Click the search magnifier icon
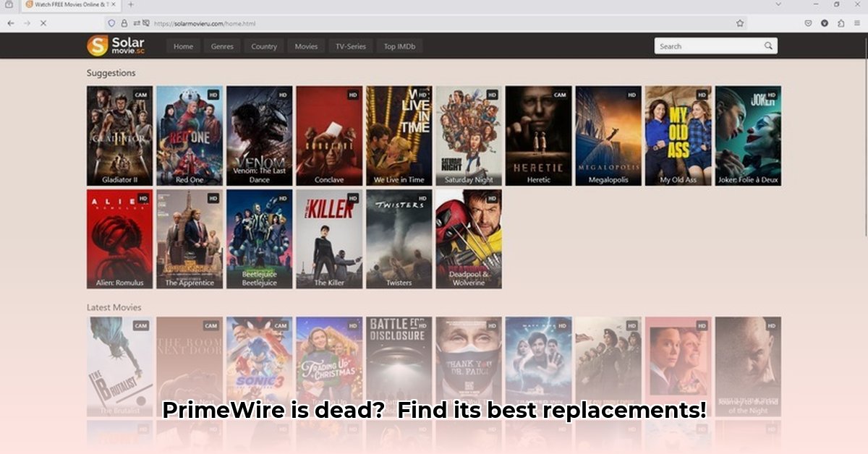868x454 pixels. click(768, 46)
